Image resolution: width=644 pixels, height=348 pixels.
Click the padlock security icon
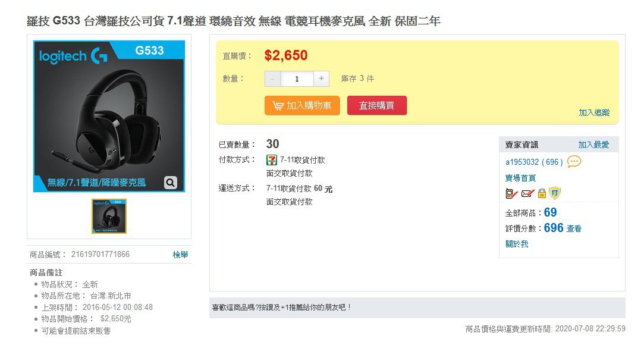tap(542, 193)
